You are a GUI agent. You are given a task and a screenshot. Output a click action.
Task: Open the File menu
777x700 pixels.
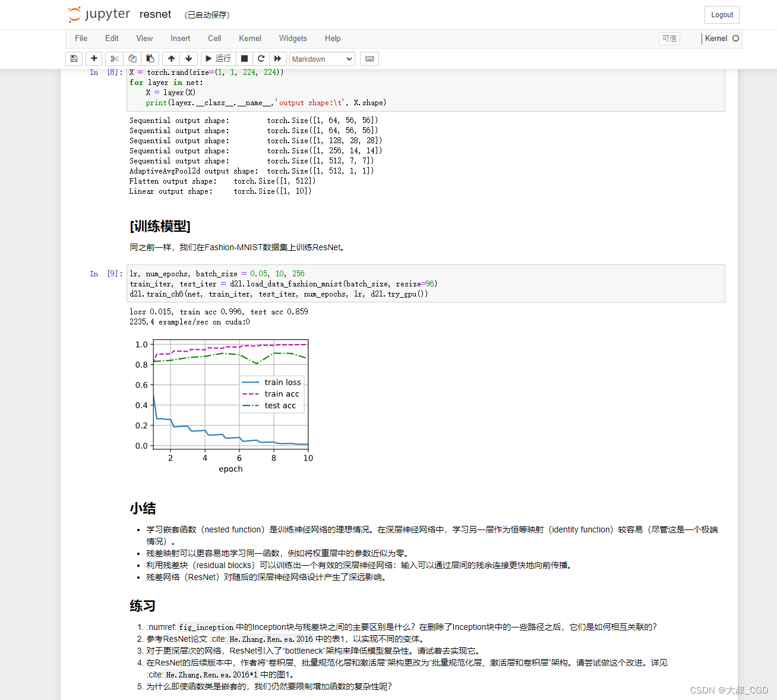[x=81, y=39]
